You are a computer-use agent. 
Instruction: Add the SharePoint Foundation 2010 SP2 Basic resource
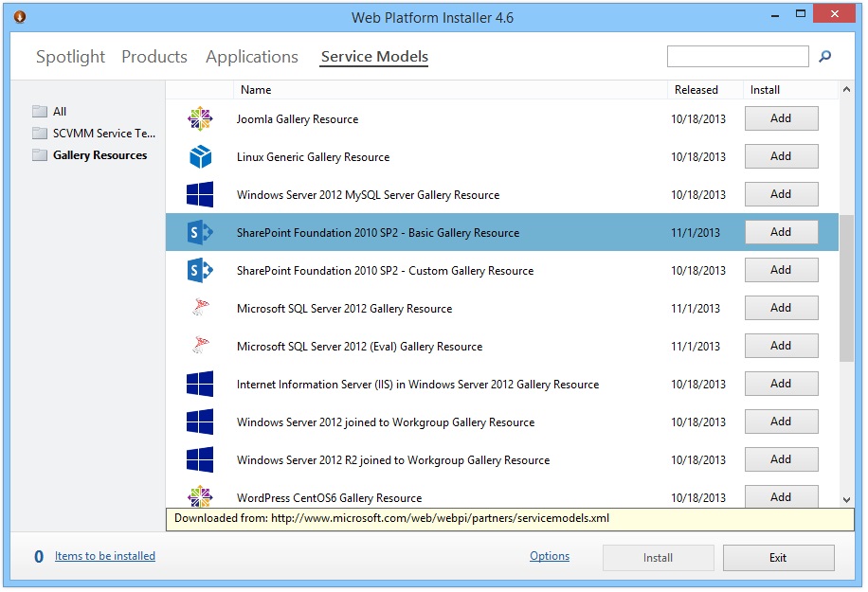point(781,232)
